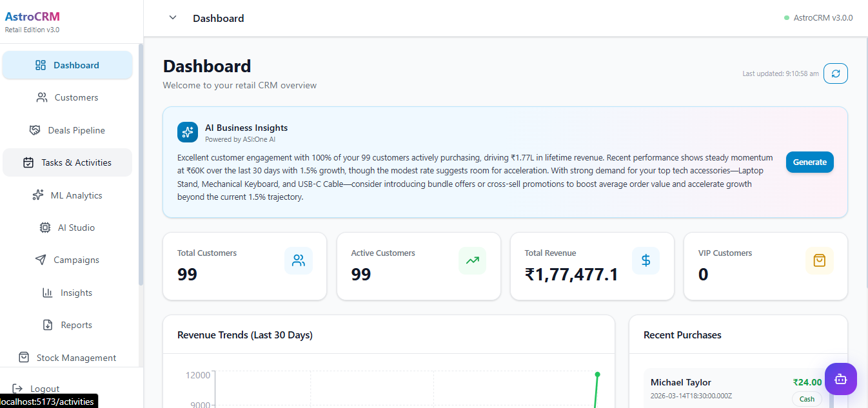Click the refresh dashboard icon button

[836, 73]
